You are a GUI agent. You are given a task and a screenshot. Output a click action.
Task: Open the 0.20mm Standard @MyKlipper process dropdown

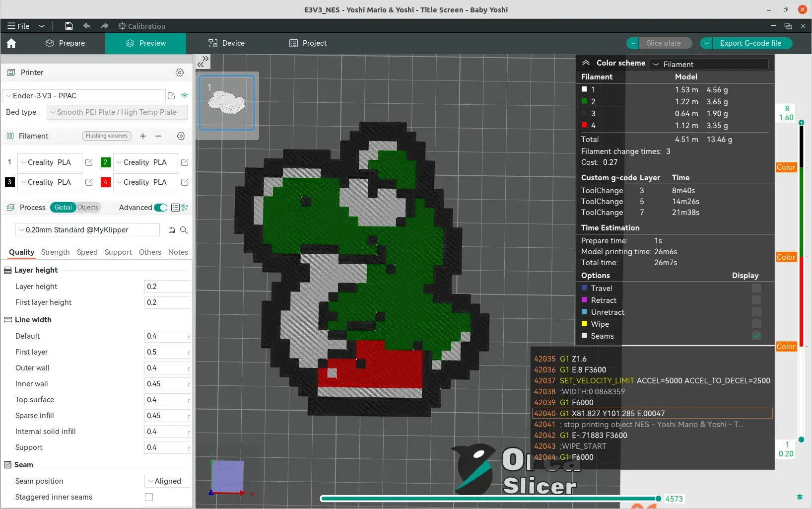click(x=88, y=230)
